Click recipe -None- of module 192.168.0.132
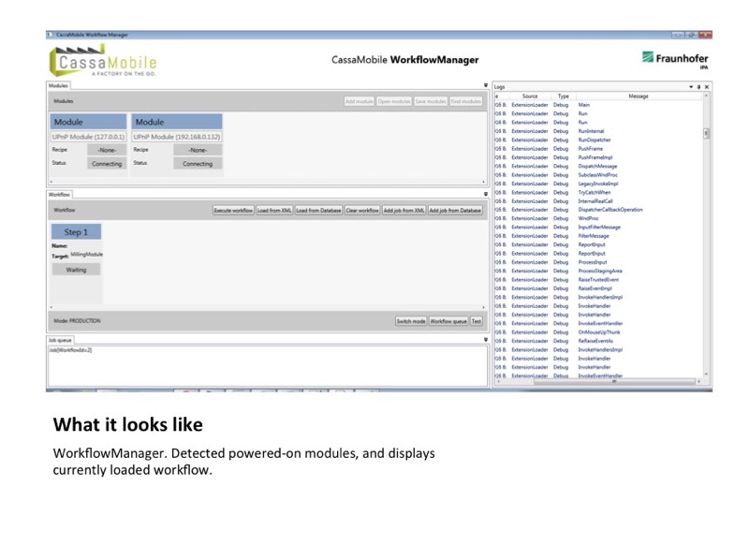 pos(198,150)
